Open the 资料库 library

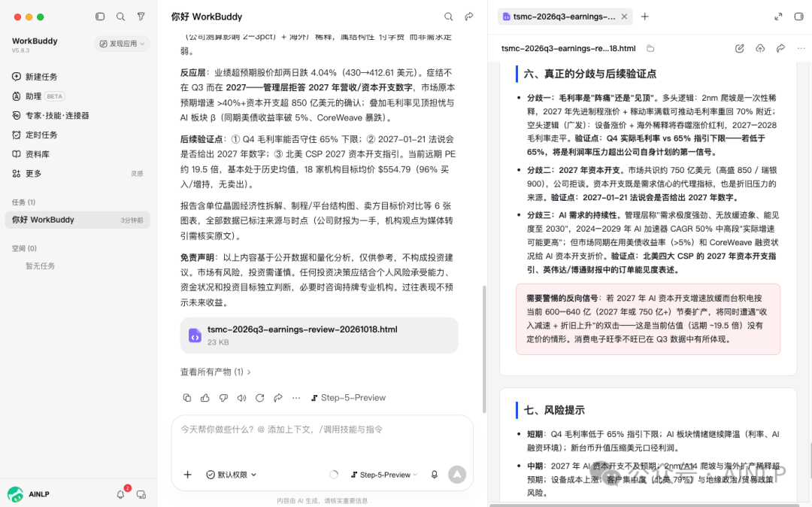tap(31, 153)
